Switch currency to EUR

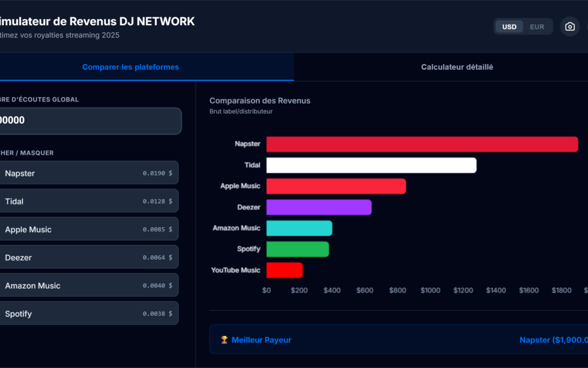coord(537,26)
